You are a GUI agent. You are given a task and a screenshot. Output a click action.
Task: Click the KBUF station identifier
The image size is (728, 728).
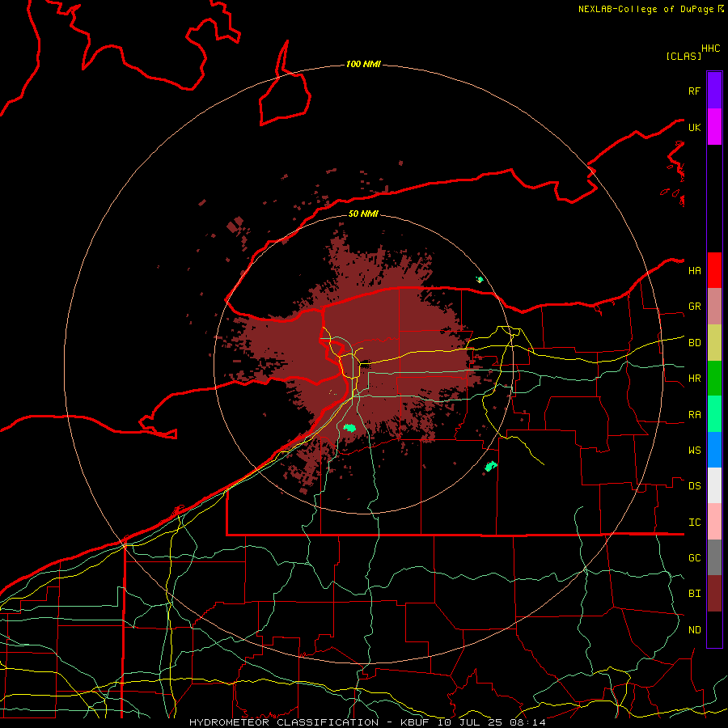(415, 722)
